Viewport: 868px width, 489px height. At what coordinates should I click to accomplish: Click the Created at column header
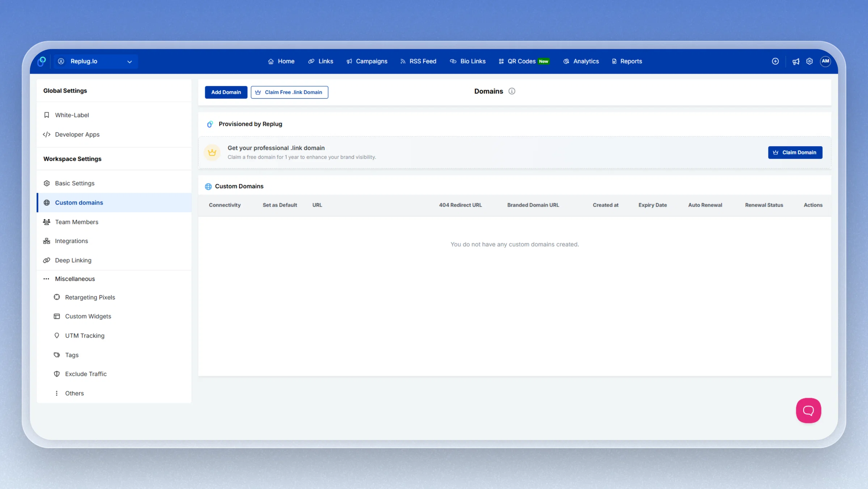click(x=605, y=205)
